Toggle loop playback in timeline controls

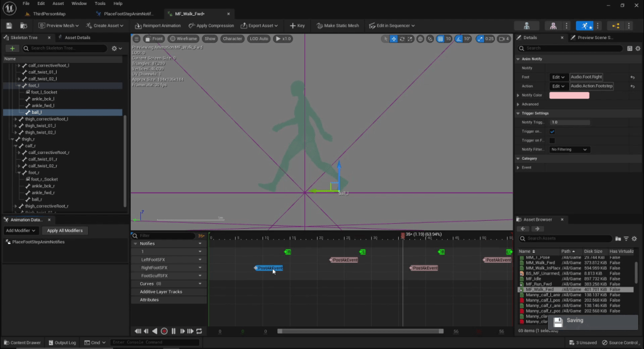(199, 331)
